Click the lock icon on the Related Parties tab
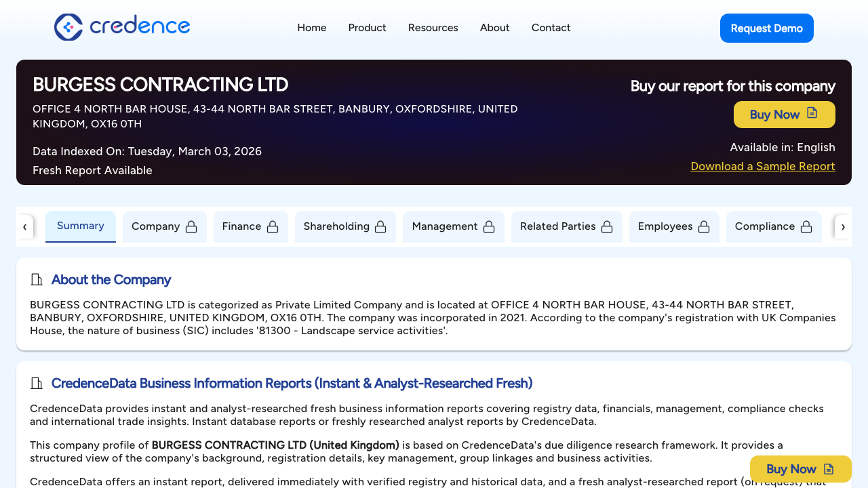Screen dimensions: 868x488 click(608, 226)
